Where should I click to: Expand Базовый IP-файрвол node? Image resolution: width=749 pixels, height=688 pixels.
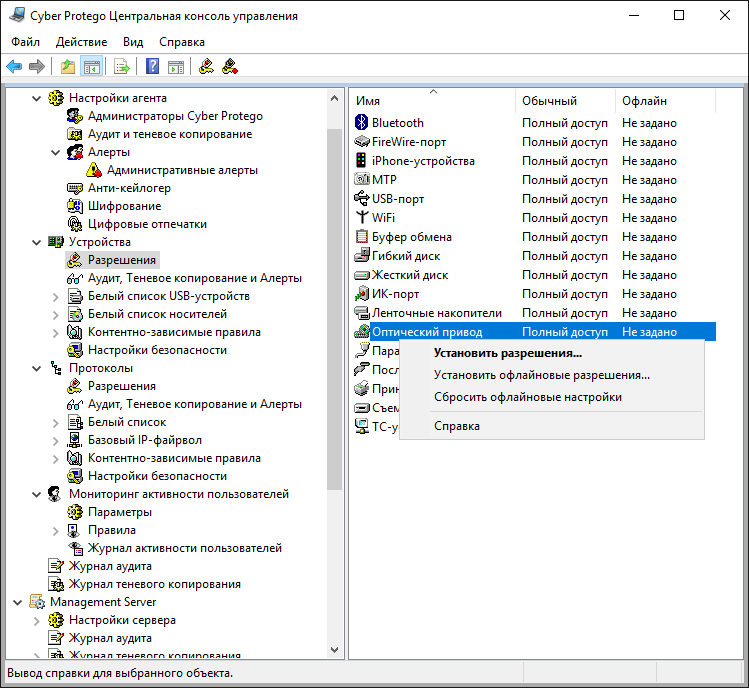click(55, 441)
